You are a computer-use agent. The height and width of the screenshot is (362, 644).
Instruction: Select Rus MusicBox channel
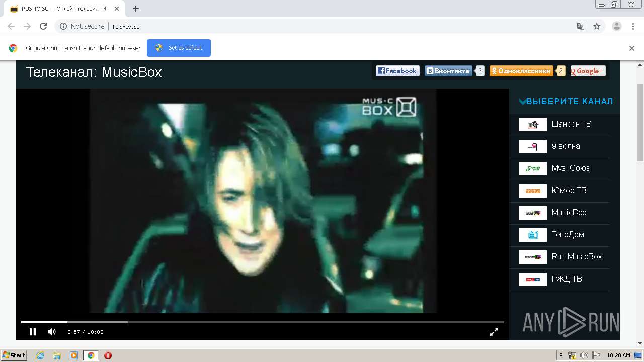[577, 257]
